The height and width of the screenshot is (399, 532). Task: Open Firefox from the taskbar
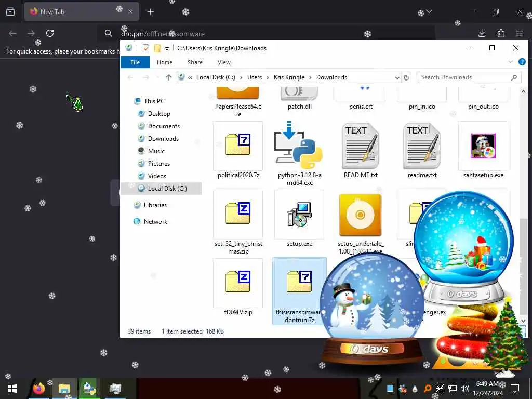coord(38,389)
